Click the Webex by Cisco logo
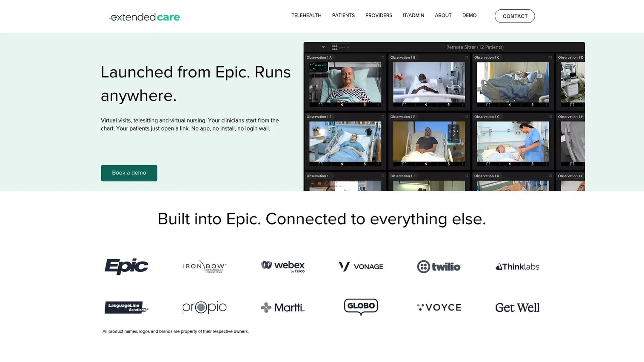Image resolution: width=644 pixels, height=362 pixels. [x=283, y=266]
